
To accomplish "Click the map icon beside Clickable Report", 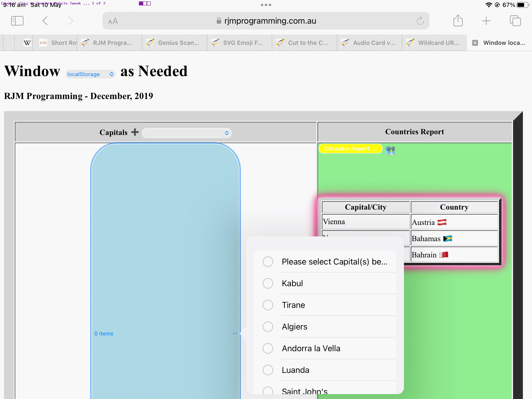I will [390, 150].
